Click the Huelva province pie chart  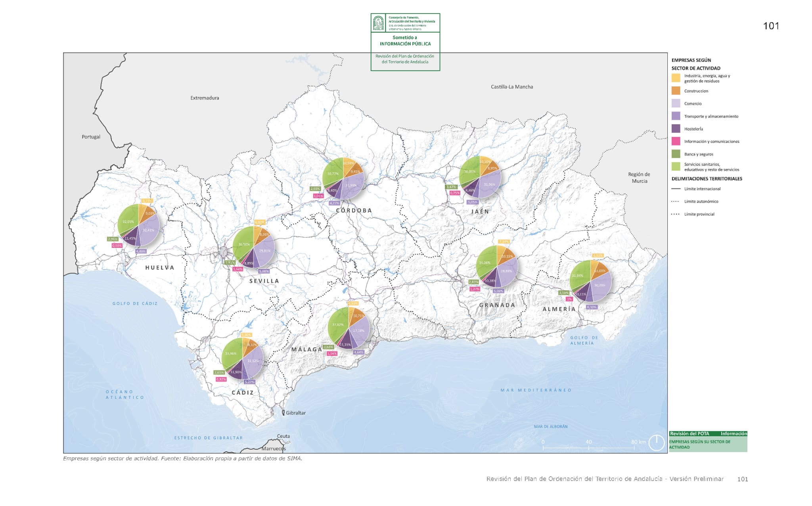[x=138, y=225]
